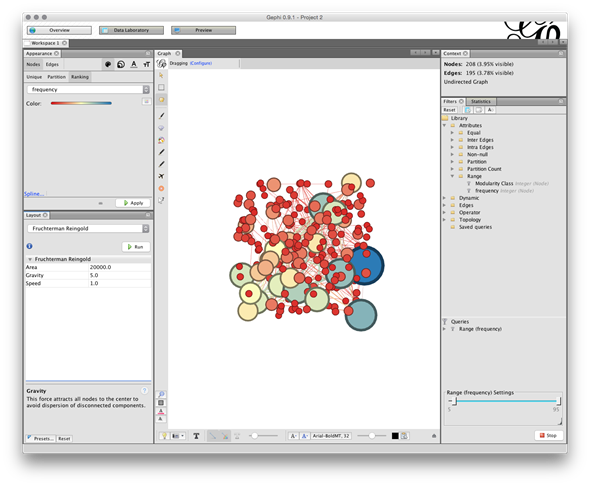Screen dimensions: 590x486
Task: Activate the drag hand tool
Action: (161, 100)
